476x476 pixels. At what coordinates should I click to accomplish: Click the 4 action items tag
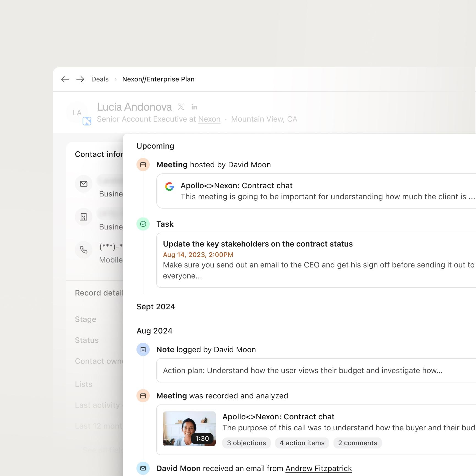coord(302,443)
